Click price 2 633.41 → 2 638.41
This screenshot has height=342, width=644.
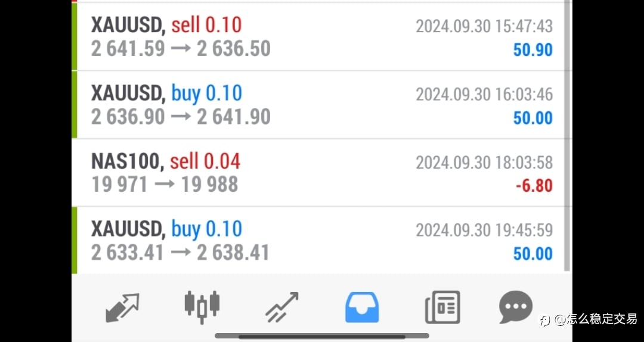pyautogui.click(x=180, y=253)
